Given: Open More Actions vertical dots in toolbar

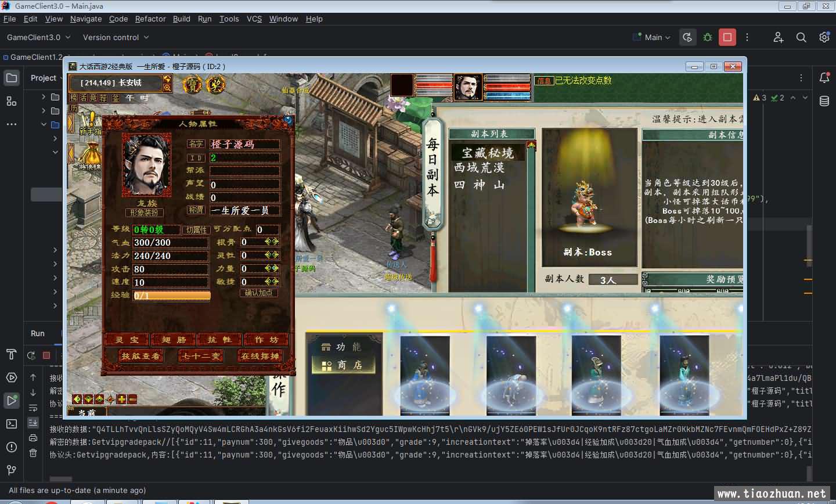Looking at the screenshot, I should pos(747,37).
